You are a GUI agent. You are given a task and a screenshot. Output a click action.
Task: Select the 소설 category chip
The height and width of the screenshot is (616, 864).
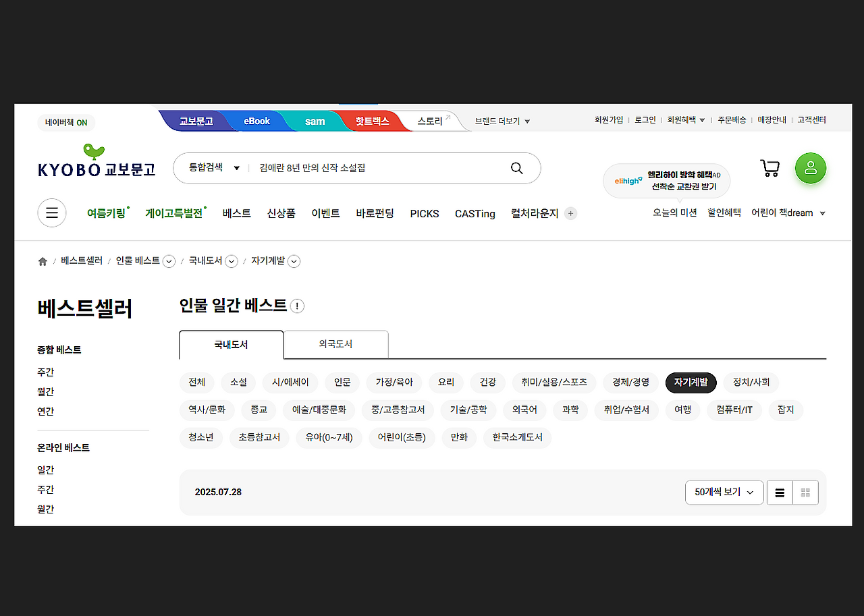click(238, 383)
